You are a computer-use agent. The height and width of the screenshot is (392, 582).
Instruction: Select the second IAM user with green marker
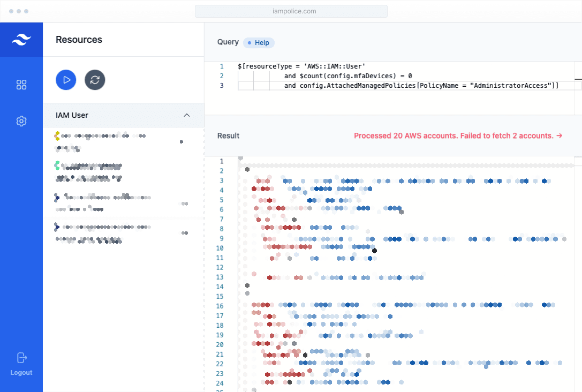coord(91,171)
